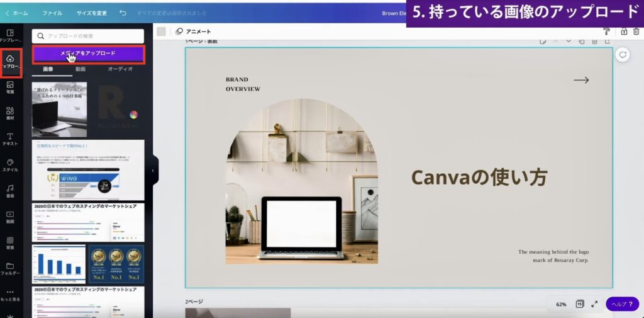The width and height of the screenshot is (644, 318).
Task: Click the メディアをアップロード button
Action: click(x=88, y=54)
